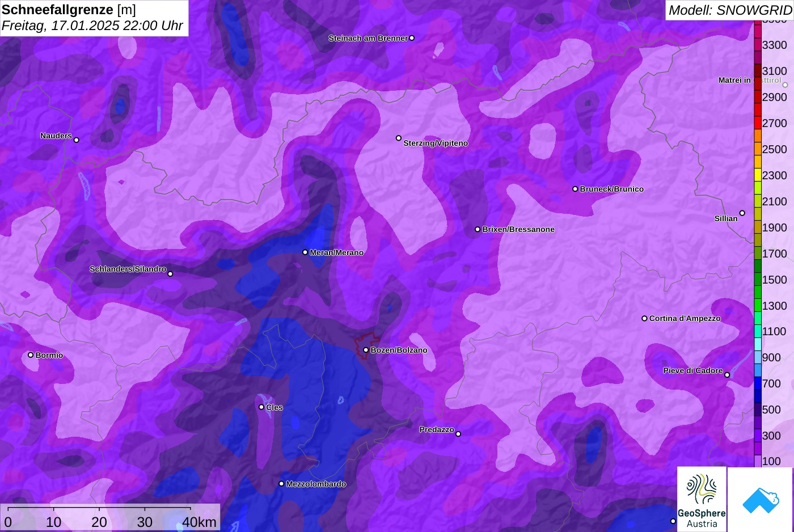Click the Bozen/Bolzano label text
Viewport: 794px width, 532px height.
[399, 350]
